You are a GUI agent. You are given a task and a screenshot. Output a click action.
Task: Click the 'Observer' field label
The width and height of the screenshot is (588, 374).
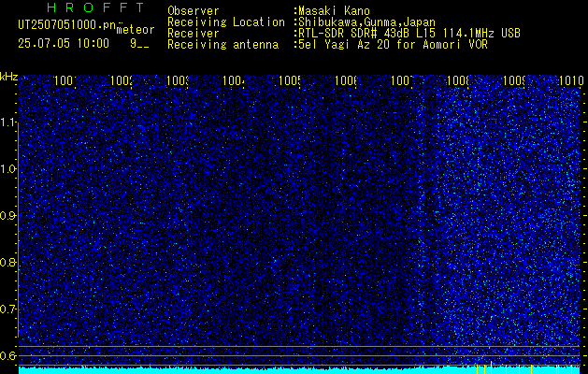point(194,11)
